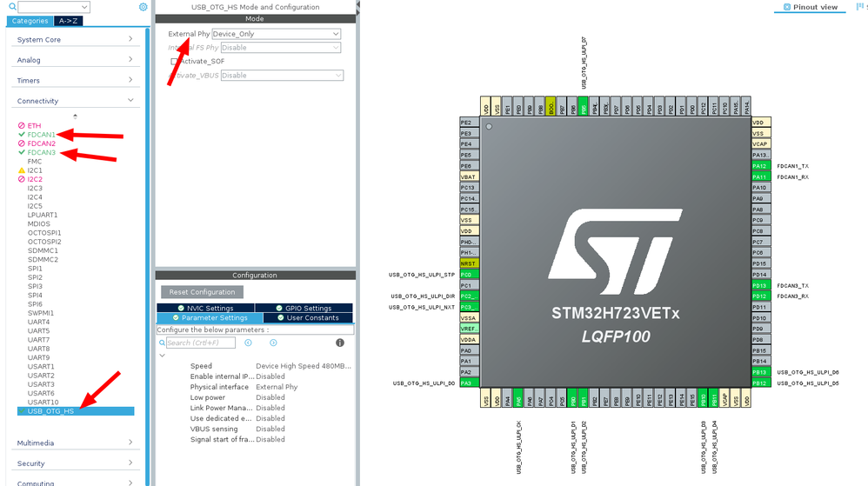
Task: Collapse the parameter list tree arrow
Action: 162,356
